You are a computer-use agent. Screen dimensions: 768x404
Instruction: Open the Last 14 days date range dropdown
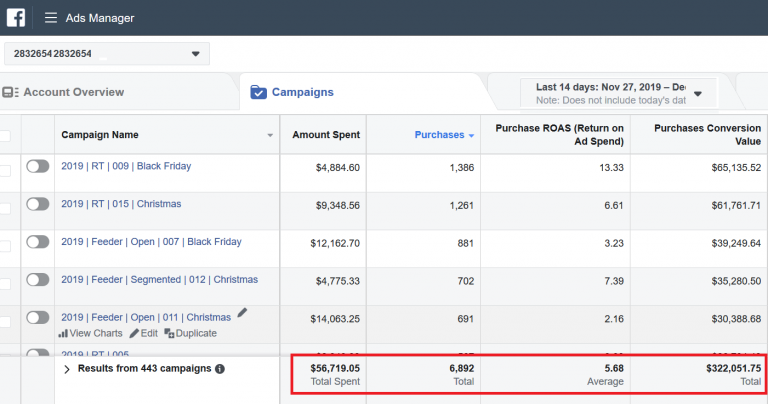(x=619, y=93)
